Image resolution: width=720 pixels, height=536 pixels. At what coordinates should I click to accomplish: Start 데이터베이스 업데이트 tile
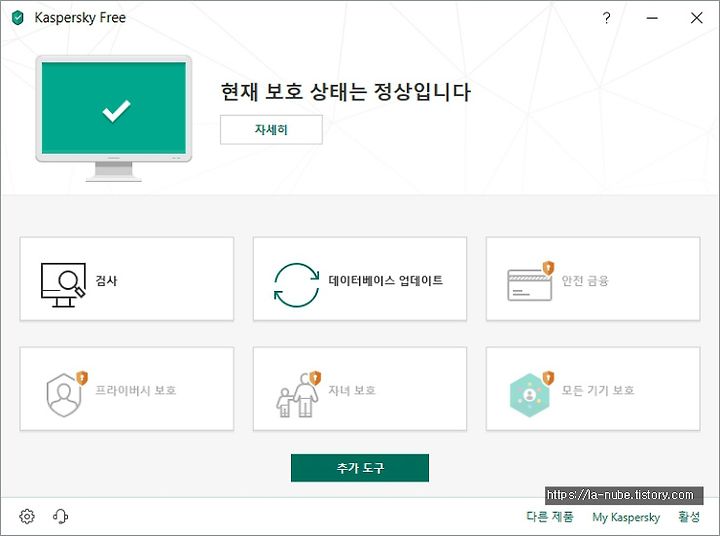360,279
